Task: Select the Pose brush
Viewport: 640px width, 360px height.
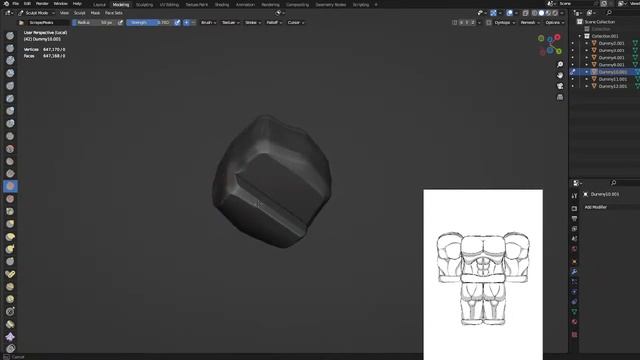Action: [x=10, y=274]
